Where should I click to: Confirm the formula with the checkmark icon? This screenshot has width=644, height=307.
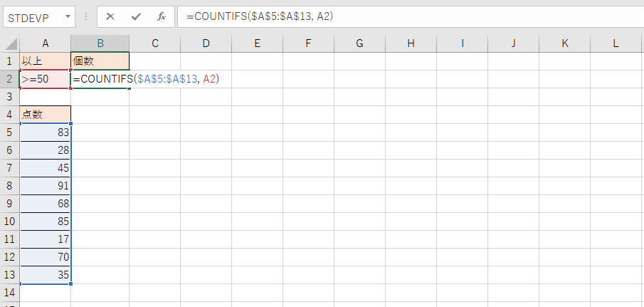[x=135, y=16]
